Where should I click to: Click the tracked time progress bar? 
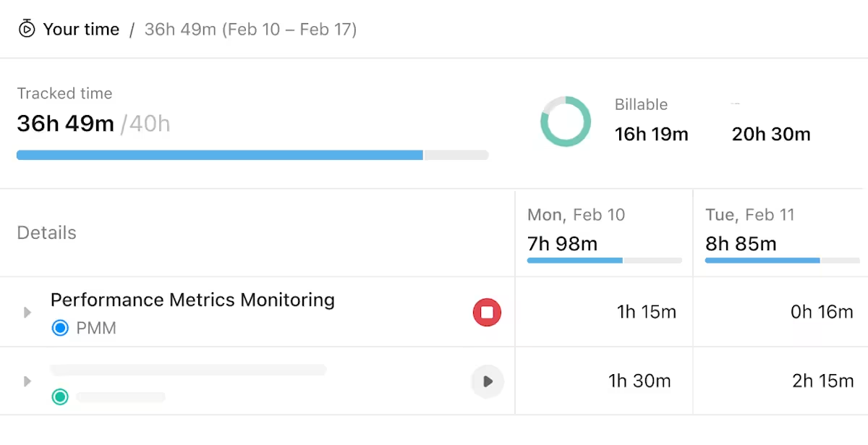click(252, 155)
